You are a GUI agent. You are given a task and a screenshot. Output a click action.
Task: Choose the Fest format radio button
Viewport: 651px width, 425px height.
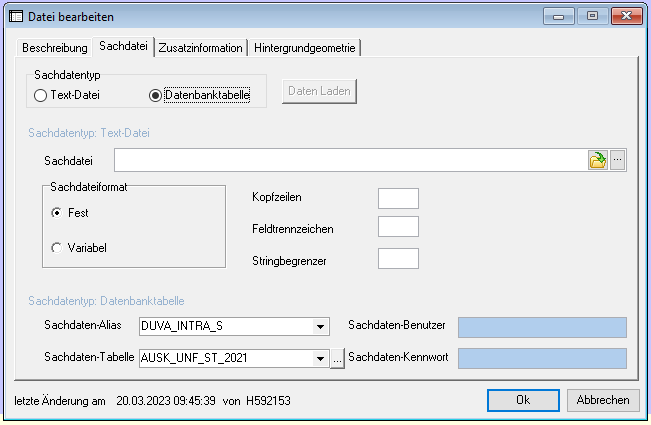coord(55,213)
